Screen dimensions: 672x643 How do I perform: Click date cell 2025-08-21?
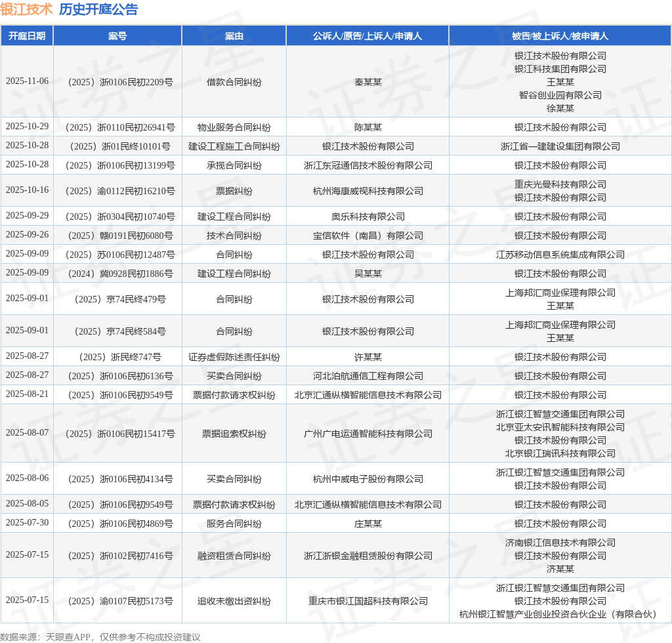(x=27, y=394)
